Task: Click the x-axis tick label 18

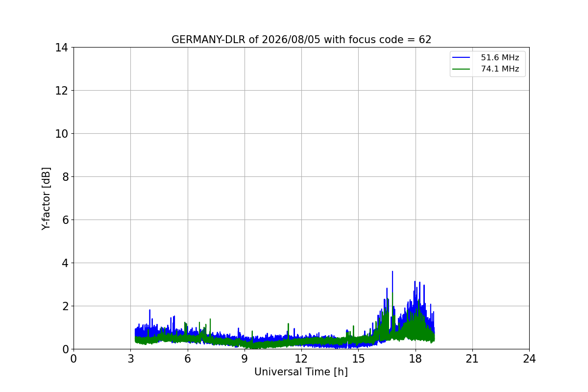Action: pyautogui.click(x=416, y=359)
